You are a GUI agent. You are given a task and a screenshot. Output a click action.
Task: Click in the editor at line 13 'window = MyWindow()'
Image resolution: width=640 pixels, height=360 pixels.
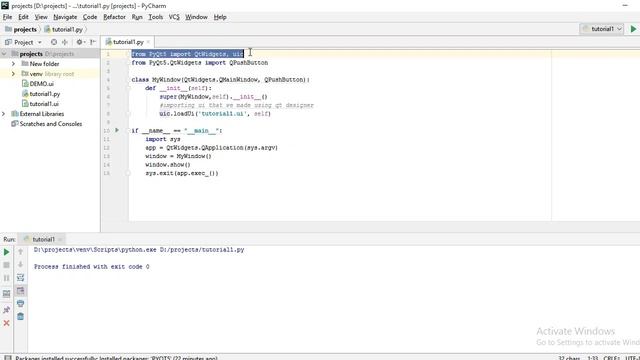click(x=178, y=156)
